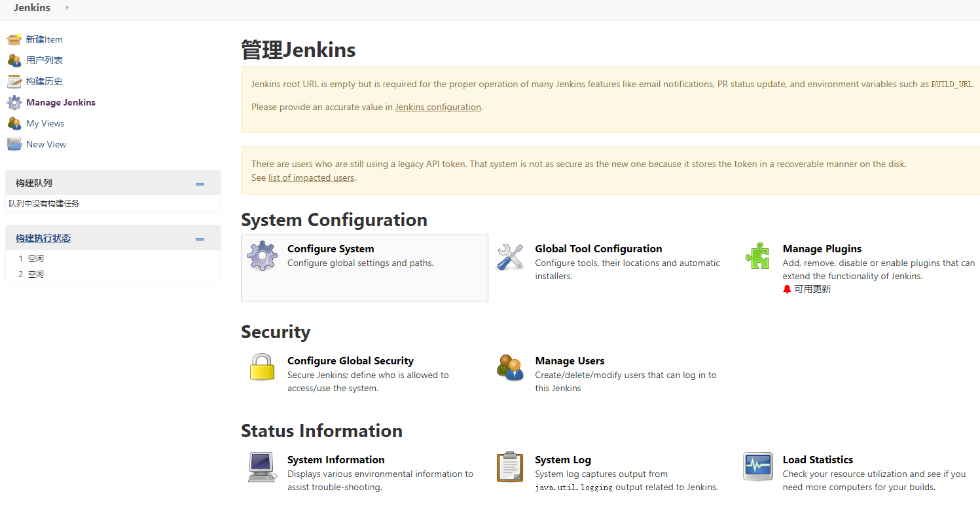Go to 用户列表 in the sidebar

click(x=45, y=60)
